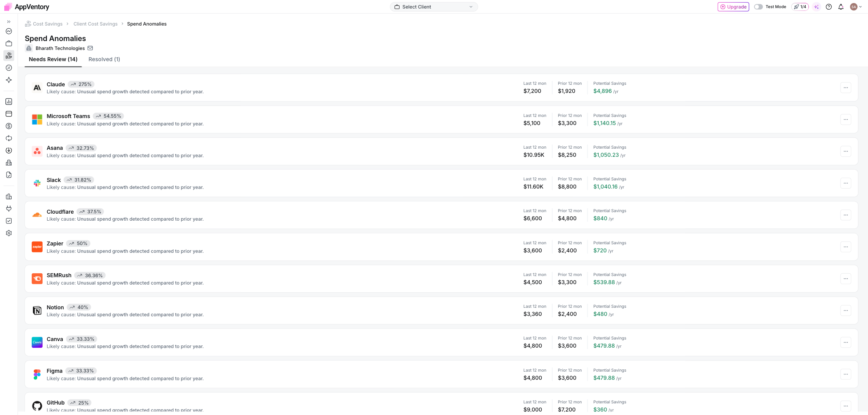
Task: Open the download-circle sidebar icon
Action: coord(9,151)
